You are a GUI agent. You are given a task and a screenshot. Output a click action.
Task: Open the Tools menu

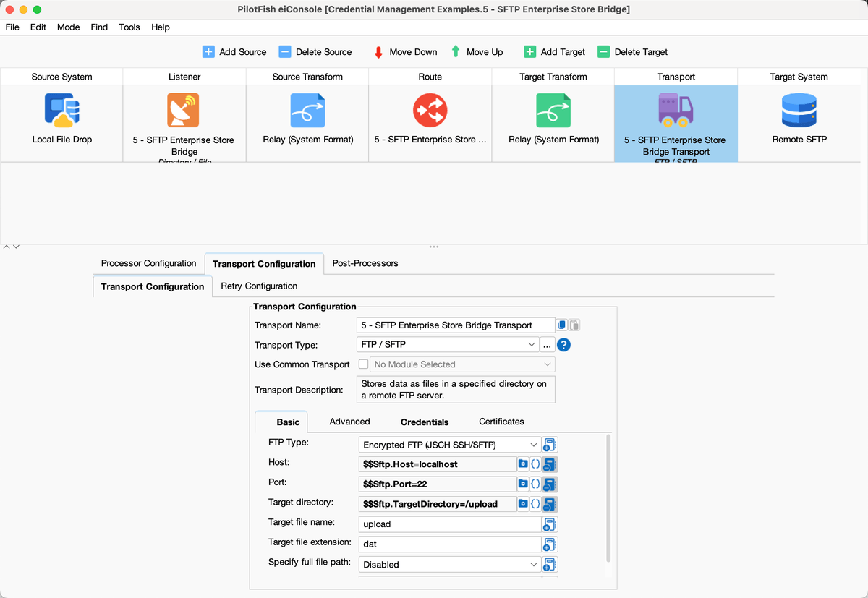click(x=129, y=27)
